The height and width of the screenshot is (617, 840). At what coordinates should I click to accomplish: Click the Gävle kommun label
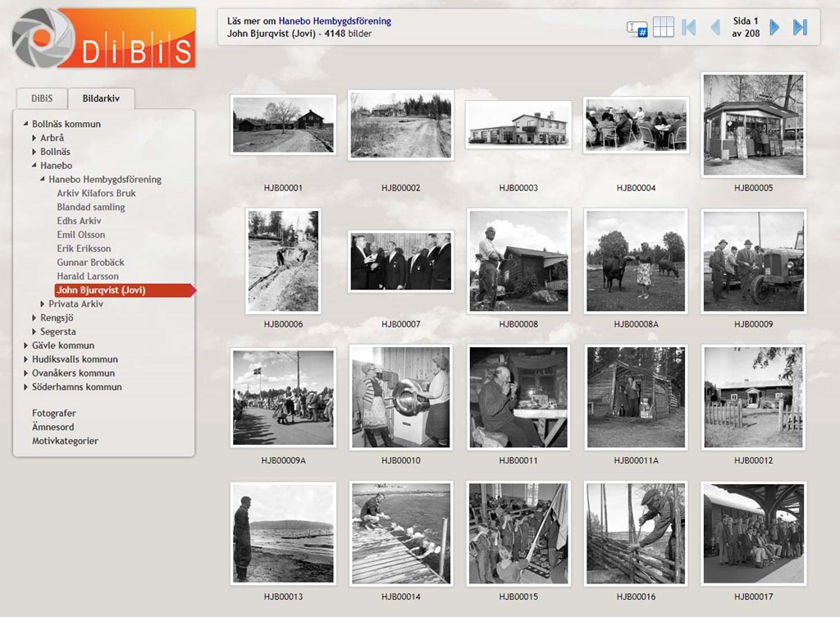(x=63, y=345)
